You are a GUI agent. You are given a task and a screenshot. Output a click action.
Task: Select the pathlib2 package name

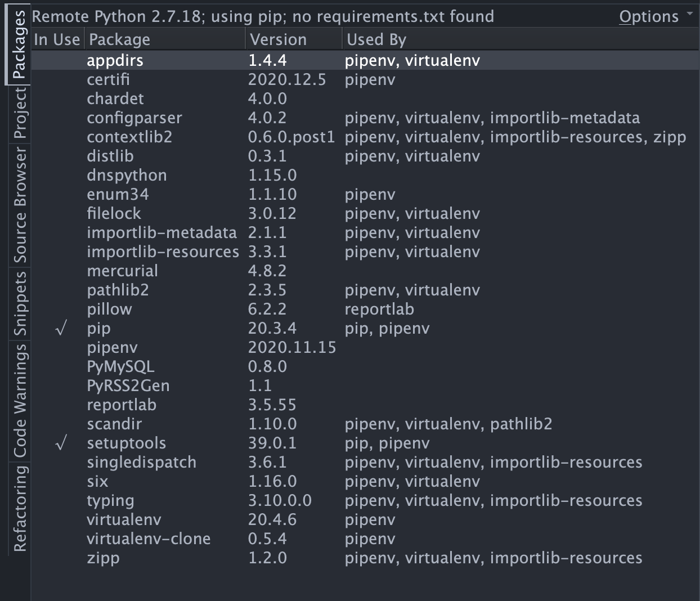tap(118, 290)
